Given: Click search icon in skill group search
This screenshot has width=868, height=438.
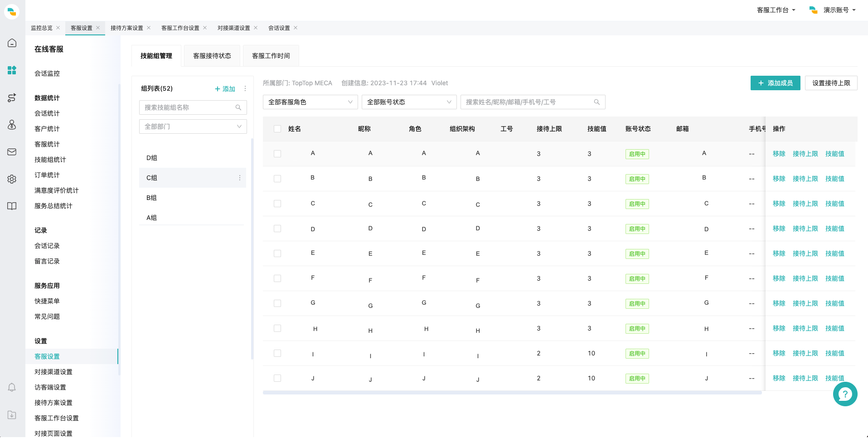Looking at the screenshot, I should coord(238,107).
